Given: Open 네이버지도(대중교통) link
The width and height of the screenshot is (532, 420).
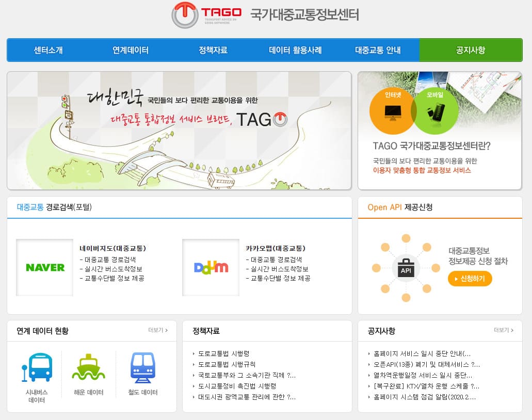Looking at the screenshot, I should (x=112, y=248).
